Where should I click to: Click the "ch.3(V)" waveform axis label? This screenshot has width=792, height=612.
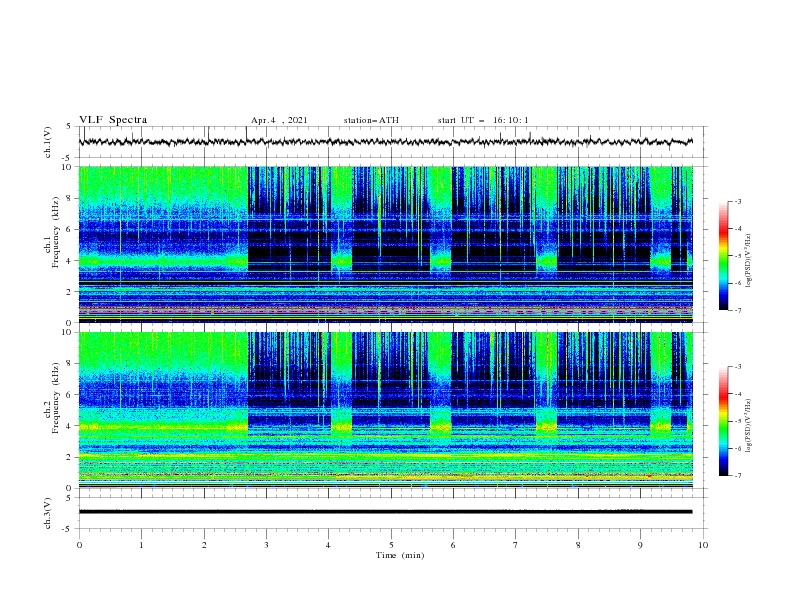[x=48, y=513]
